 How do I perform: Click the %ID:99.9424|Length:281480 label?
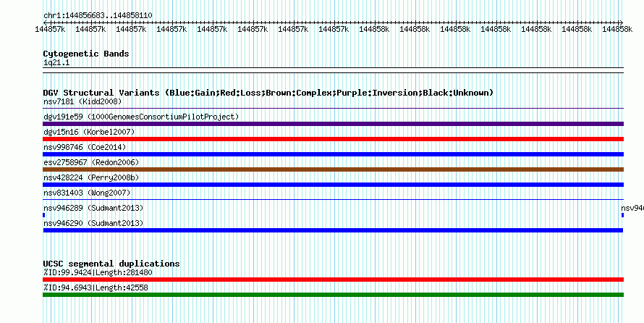click(98, 272)
